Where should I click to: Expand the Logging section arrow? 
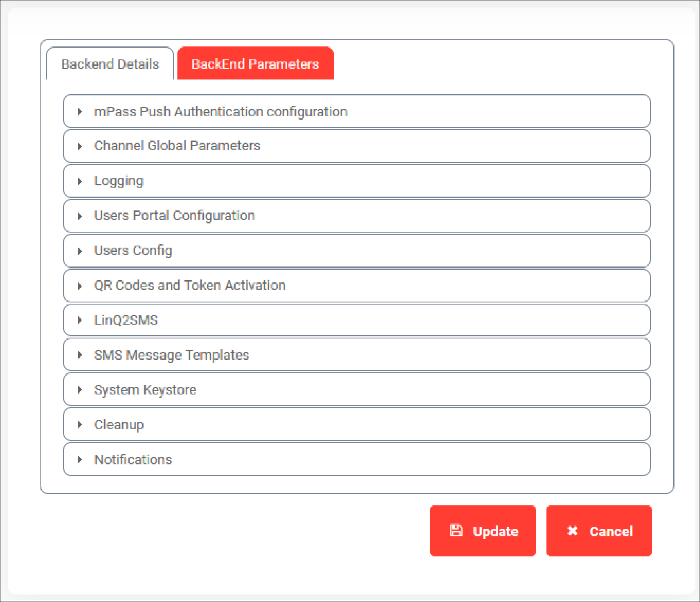tap(79, 181)
